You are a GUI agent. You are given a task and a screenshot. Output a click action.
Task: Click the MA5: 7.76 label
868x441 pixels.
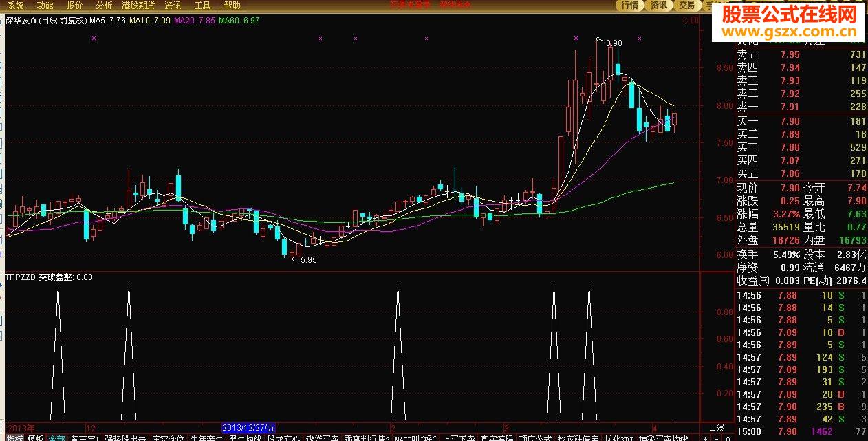pyautogui.click(x=108, y=21)
